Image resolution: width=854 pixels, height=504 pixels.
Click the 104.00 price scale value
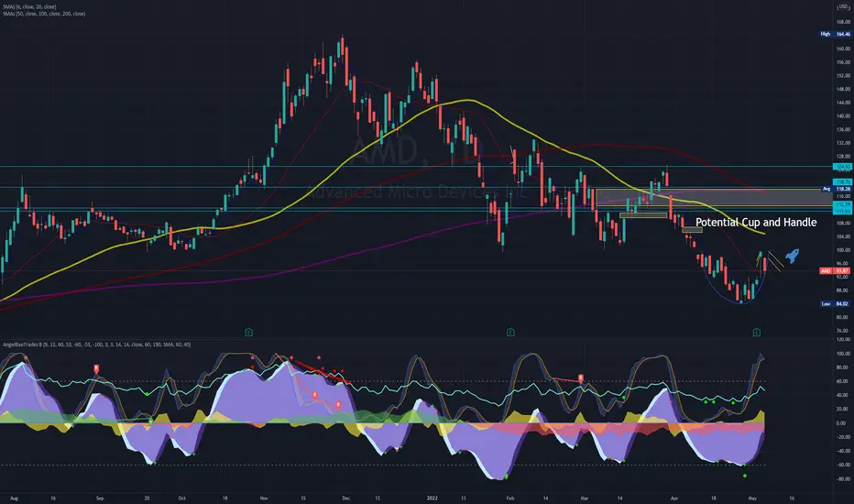point(843,237)
